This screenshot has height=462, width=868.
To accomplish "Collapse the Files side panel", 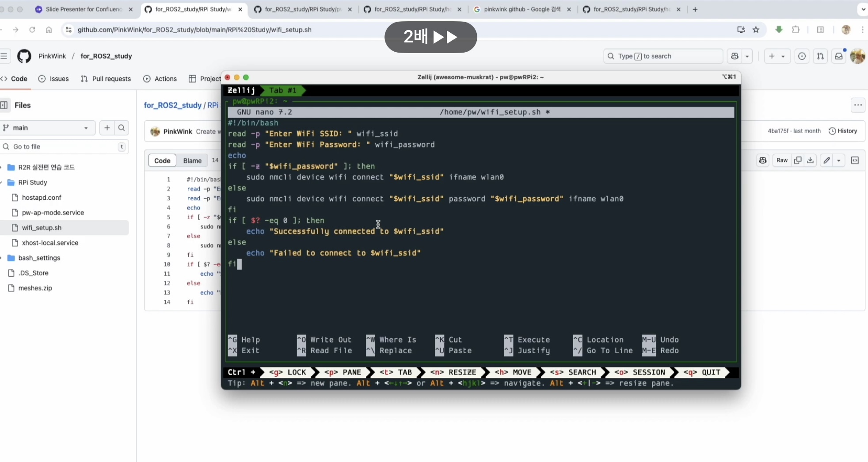I will tap(4, 105).
